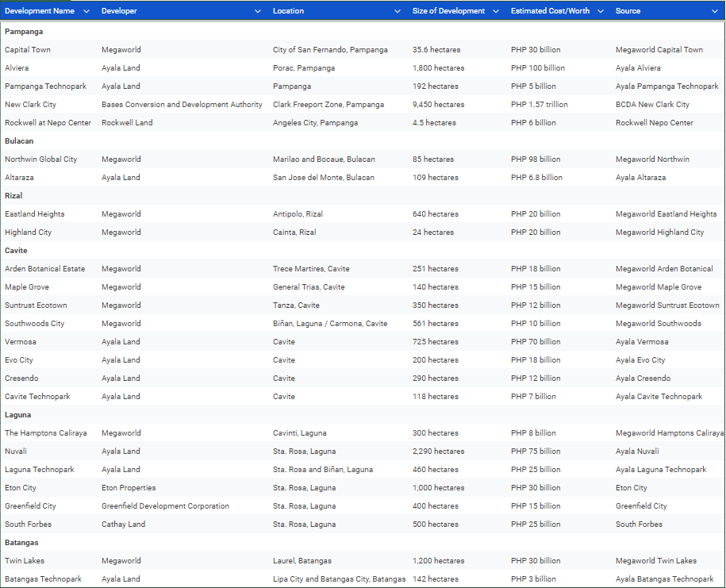Click the Vermosa development name
Viewport: 726px width, 588px height.
(21, 342)
